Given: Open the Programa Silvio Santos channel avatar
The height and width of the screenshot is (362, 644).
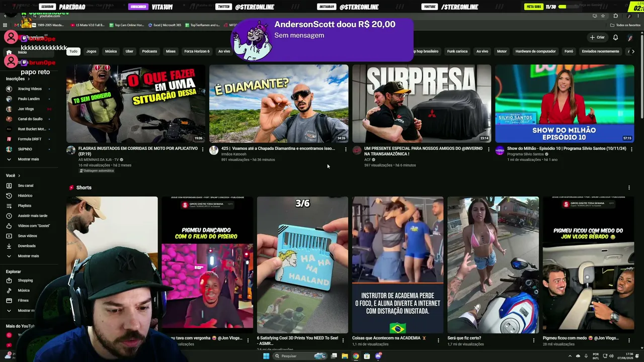Looking at the screenshot, I should (500, 150).
